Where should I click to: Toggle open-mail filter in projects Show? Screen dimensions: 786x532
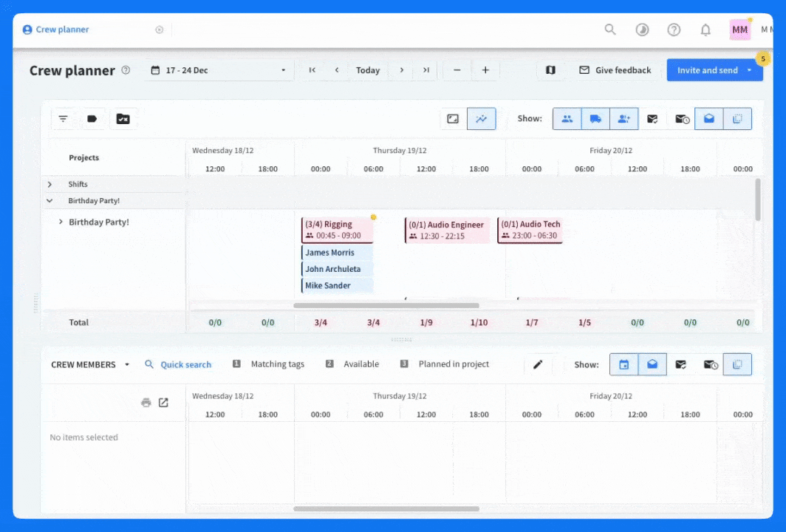pos(709,119)
